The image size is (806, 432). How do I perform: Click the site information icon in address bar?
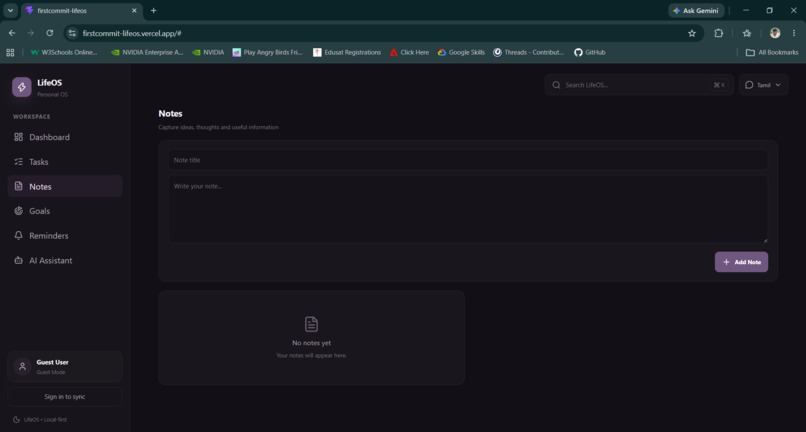point(72,33)
